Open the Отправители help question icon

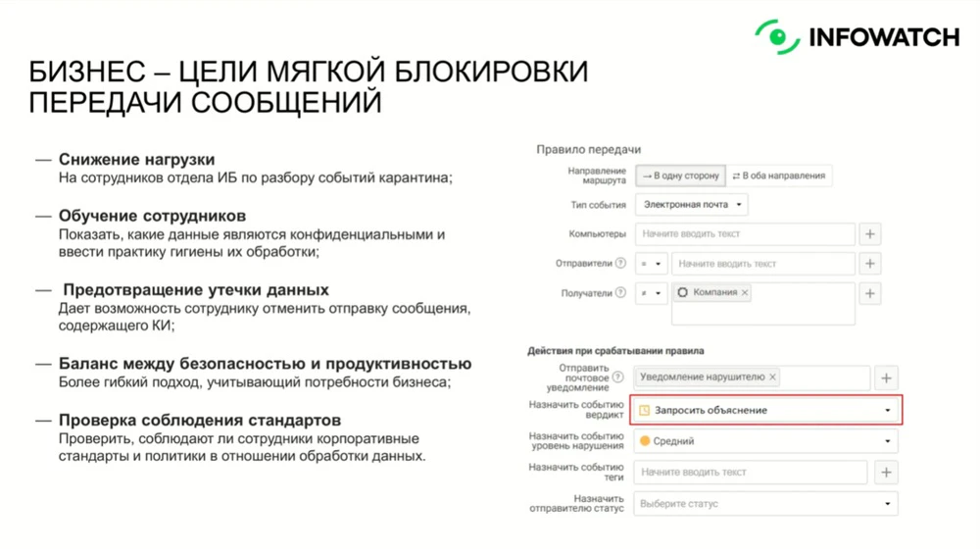coord(620,264)
